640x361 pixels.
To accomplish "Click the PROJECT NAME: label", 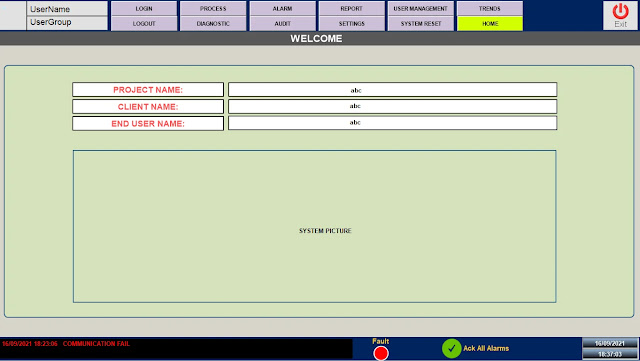I will (148, 90).
